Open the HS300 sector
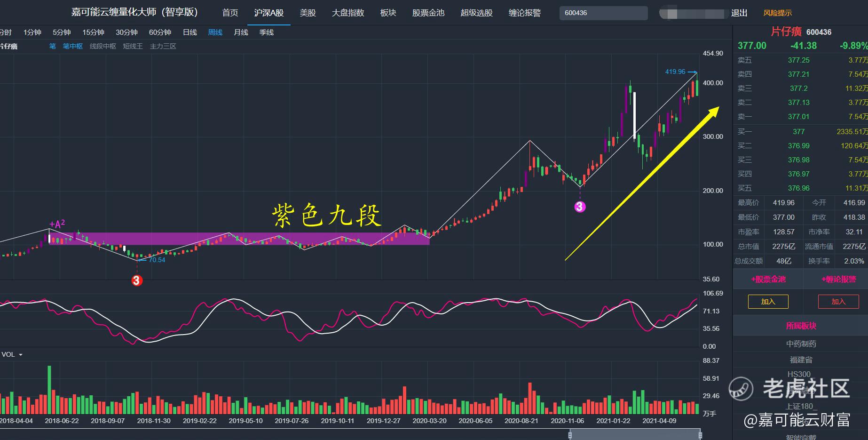 tap(799, 375)
